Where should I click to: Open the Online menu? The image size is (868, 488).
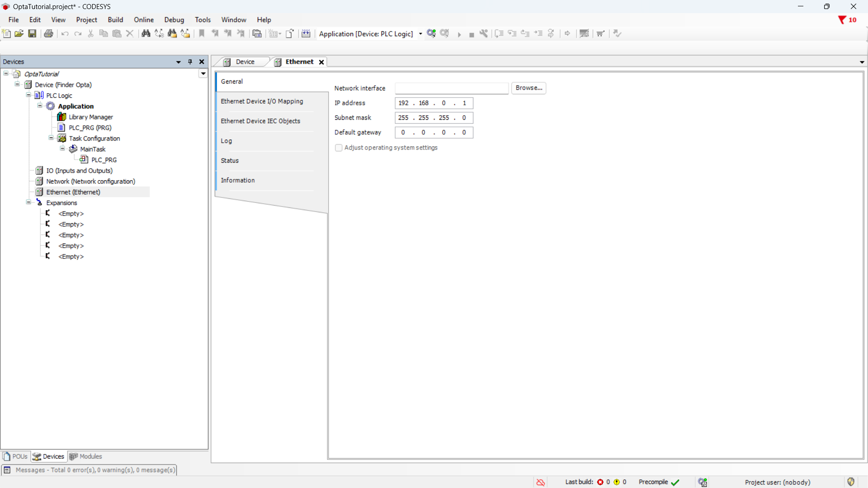(x=143, y=20)
